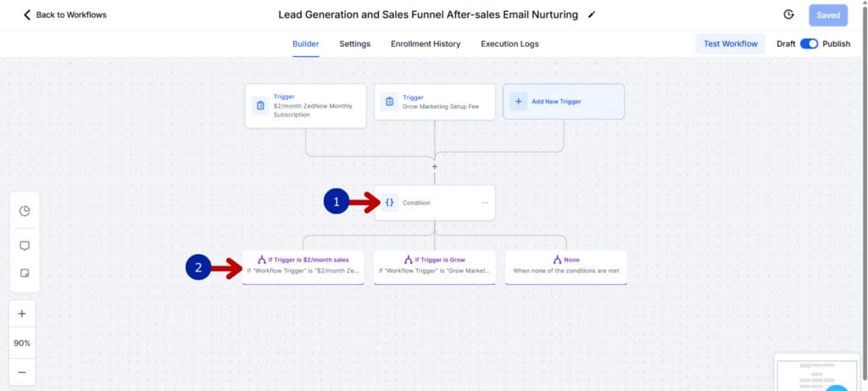
Task: Open the Enrollment History tab
Action: click(x=426, y=44)
